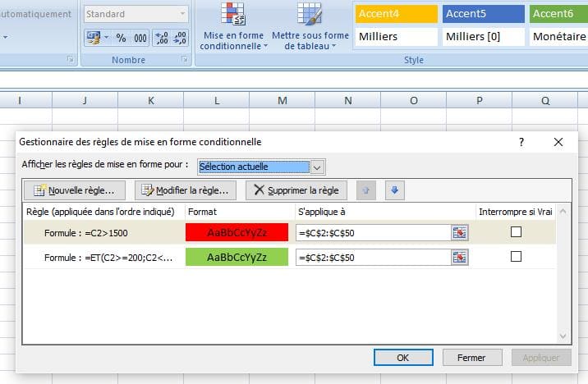This screenshot has height=384, width=588.
Task: Close the rules manager dialog
Action: [558, 142]
